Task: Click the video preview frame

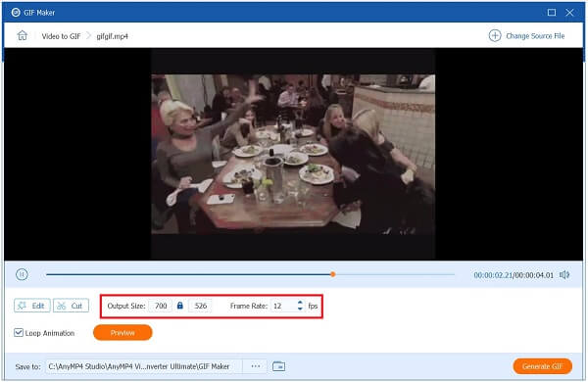Action: pyautogui.click(x=293, y=154)
